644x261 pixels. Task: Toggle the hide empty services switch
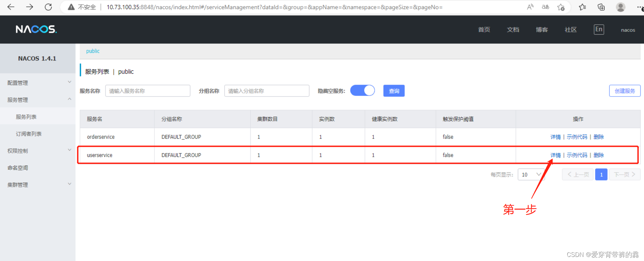[x=362, y=90]
